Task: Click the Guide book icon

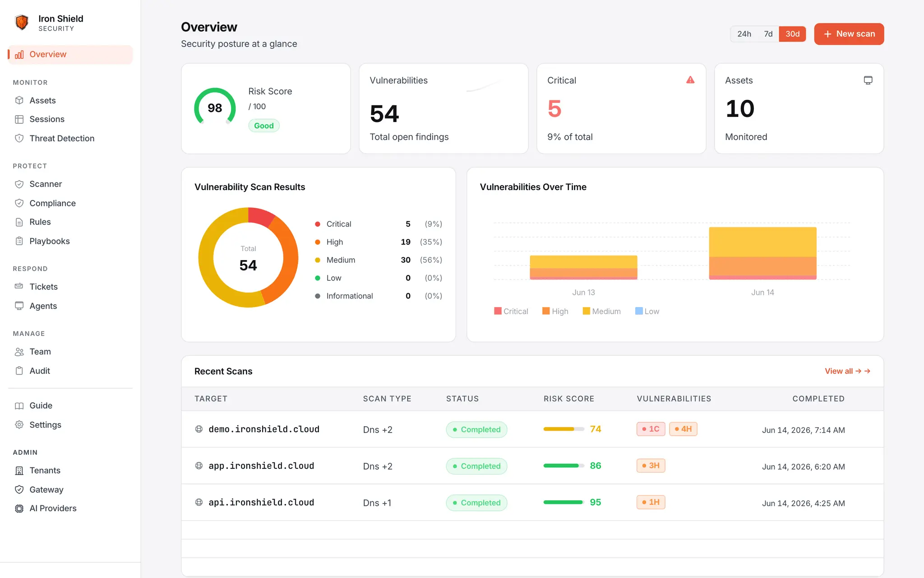Action: [19, 406]
